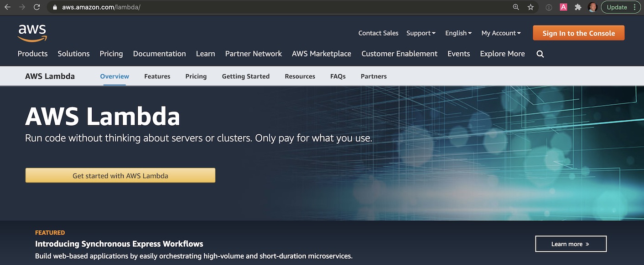Select the Pricing tab in Lambda navigation
The image size is (644, 265).
[x=196, y=76]
